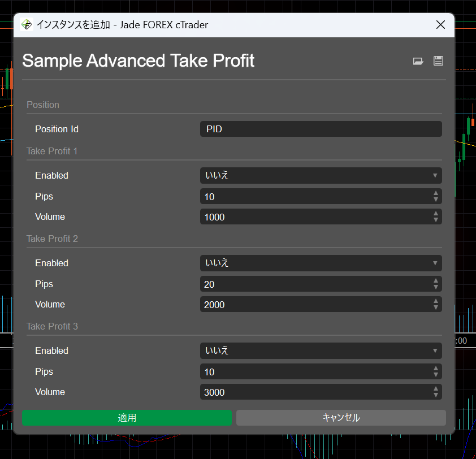
Task: Close the add instance dialog window
Action: (441, 25)
